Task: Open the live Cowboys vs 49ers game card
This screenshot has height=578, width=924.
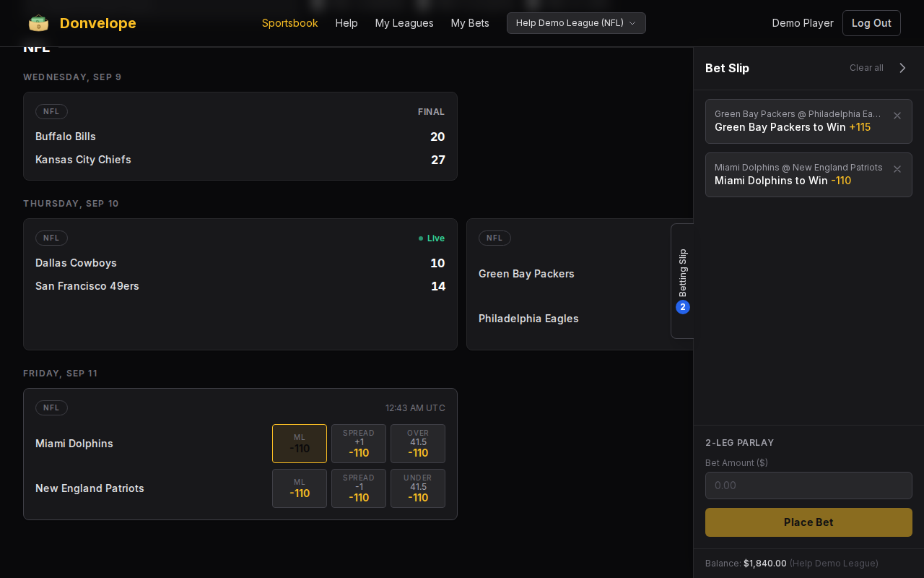Action: click(240, 284)
